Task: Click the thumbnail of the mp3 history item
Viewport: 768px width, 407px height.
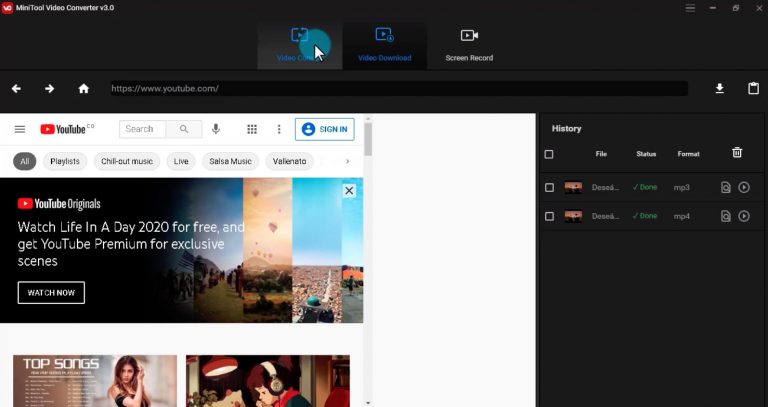Action: [573, 188]
